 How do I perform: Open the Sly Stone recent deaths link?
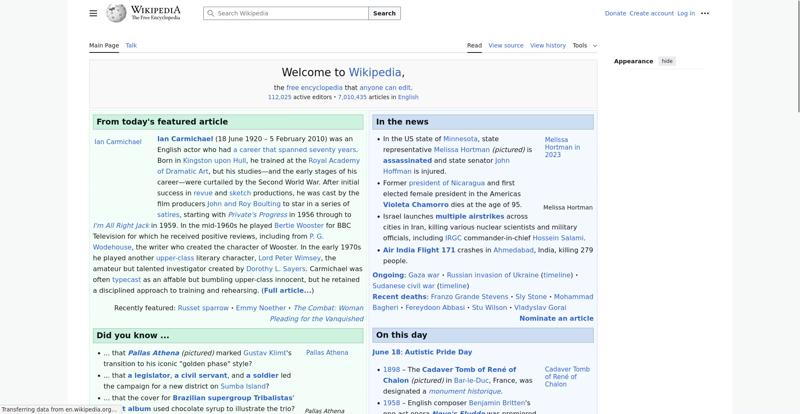pyautogui.click(x=531, y=297)
